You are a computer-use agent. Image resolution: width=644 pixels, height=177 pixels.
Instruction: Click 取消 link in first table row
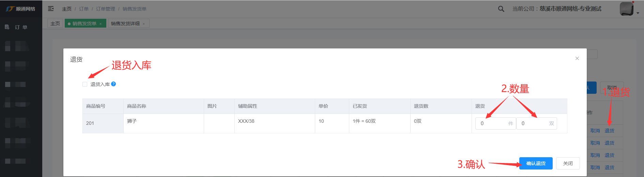[595, 131]
